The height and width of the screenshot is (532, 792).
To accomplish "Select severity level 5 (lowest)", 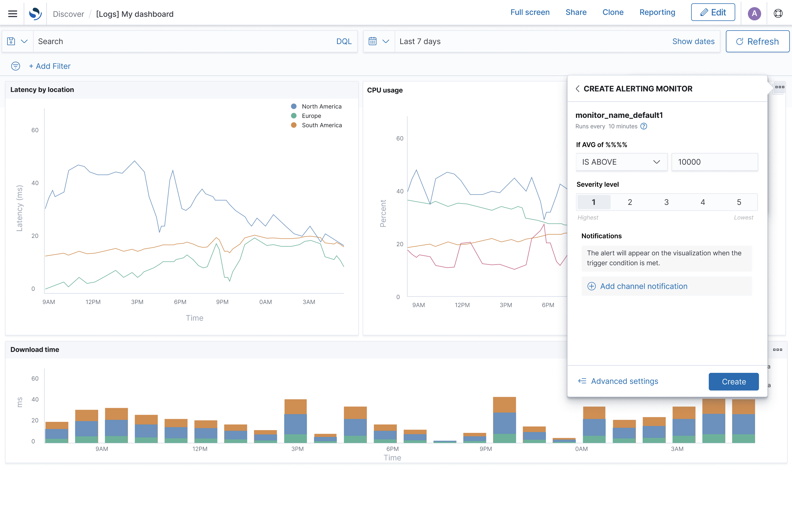I will pos(739,202).
